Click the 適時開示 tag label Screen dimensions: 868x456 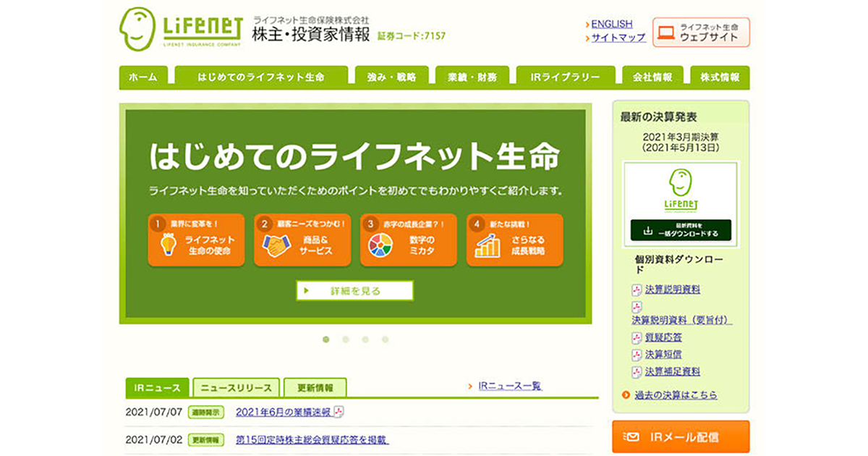coord(207,412)
